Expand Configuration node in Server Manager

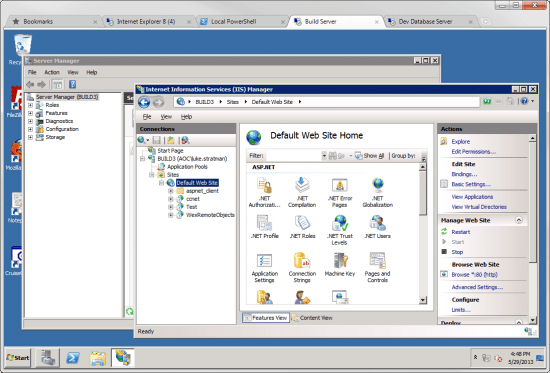point(30,129)
